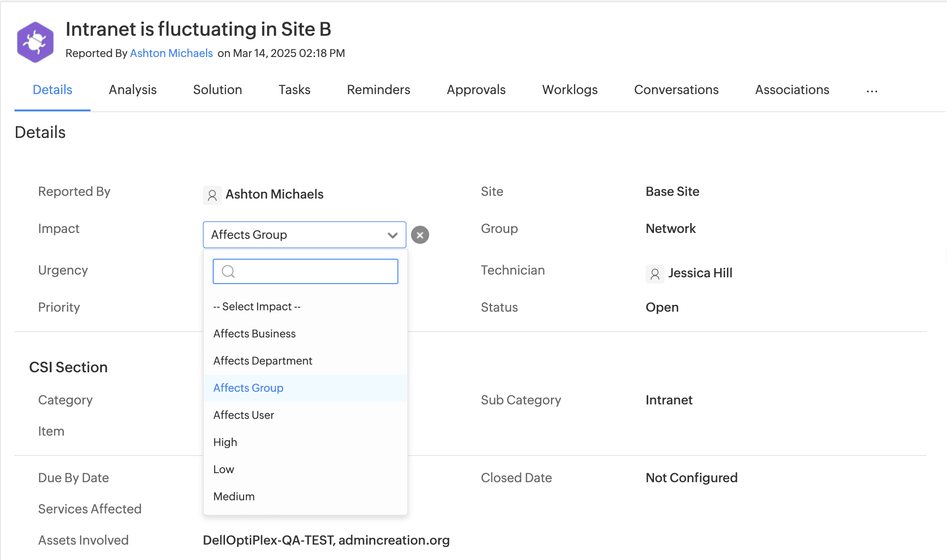The width and height of the screenshot is (947, 560).
Task: Click Ashton Michaels user avatar icon
Action: point(212,195)
